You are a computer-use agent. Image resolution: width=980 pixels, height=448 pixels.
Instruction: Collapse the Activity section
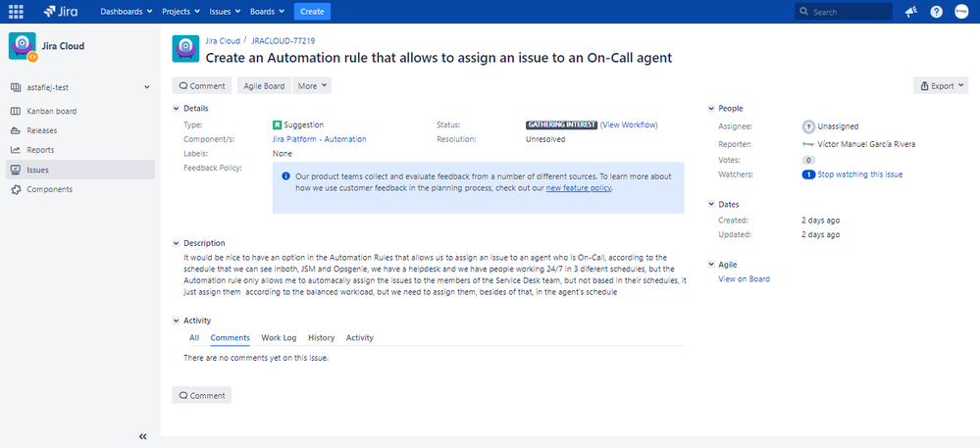(176, 321)
